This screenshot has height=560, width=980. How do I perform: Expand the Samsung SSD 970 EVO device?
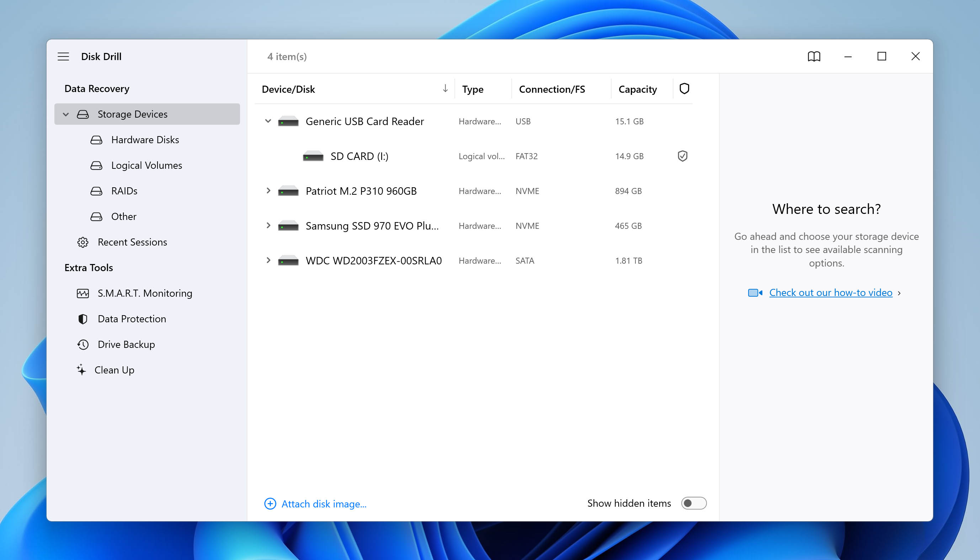(268, 225)
